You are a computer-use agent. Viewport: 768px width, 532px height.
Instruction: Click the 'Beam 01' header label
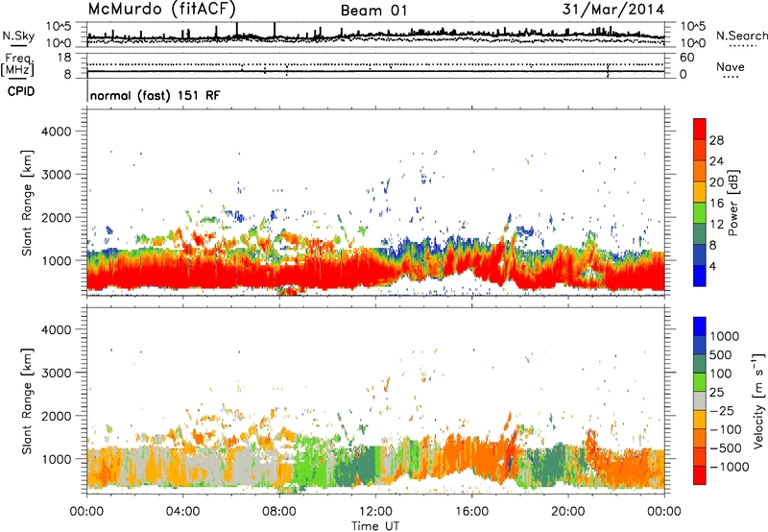pyautogui.click(x=373, y=11)
